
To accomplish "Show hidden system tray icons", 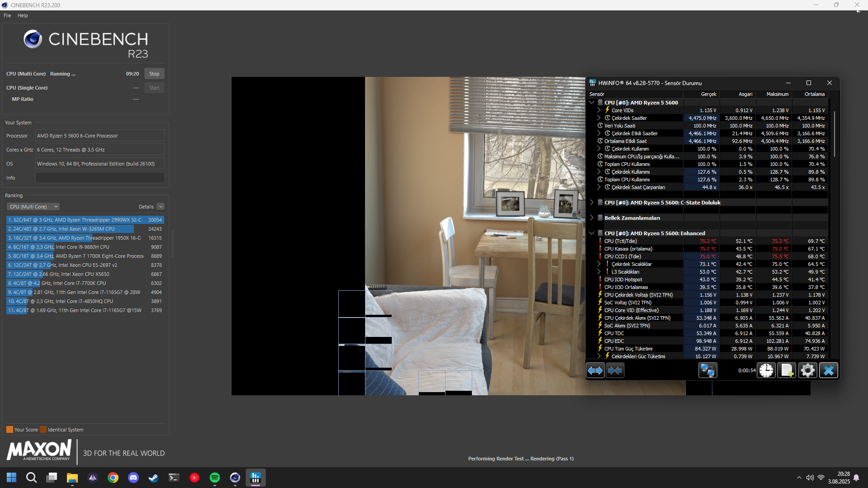I will click(799, 478).
